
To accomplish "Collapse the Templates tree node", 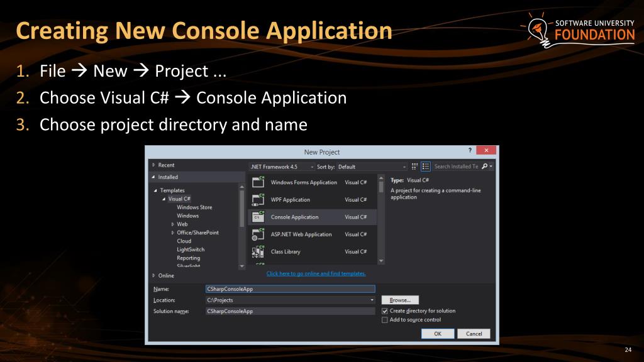I will click(x=156, y=190).
